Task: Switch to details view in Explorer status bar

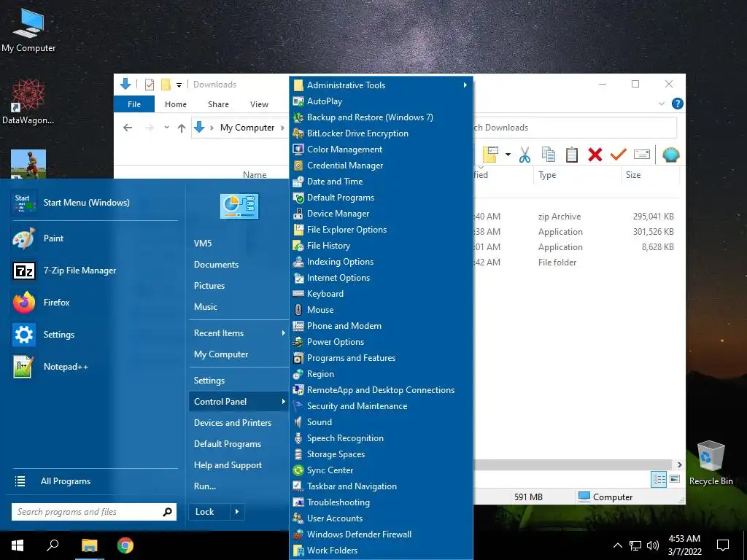Action: (x=659, y=479)
